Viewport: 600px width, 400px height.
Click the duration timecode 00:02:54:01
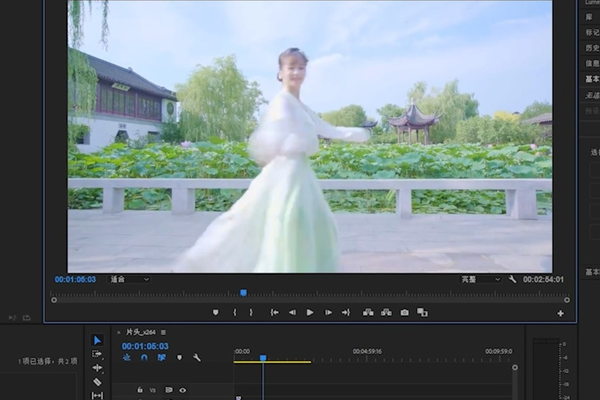pos(543,279)
